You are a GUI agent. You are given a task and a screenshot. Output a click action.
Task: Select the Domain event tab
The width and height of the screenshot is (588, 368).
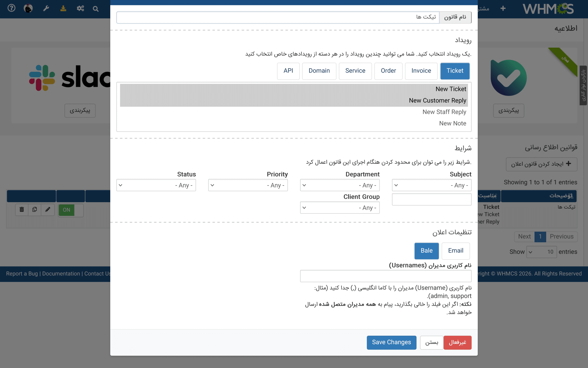[319, 71]
